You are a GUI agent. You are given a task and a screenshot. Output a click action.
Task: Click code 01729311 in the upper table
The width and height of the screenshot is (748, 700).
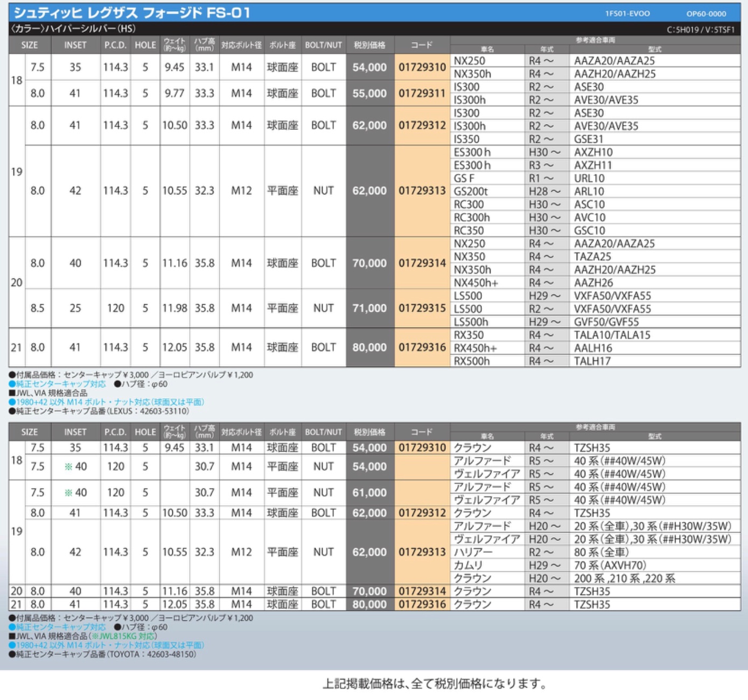pyautogui.click(x=422, y=93)
